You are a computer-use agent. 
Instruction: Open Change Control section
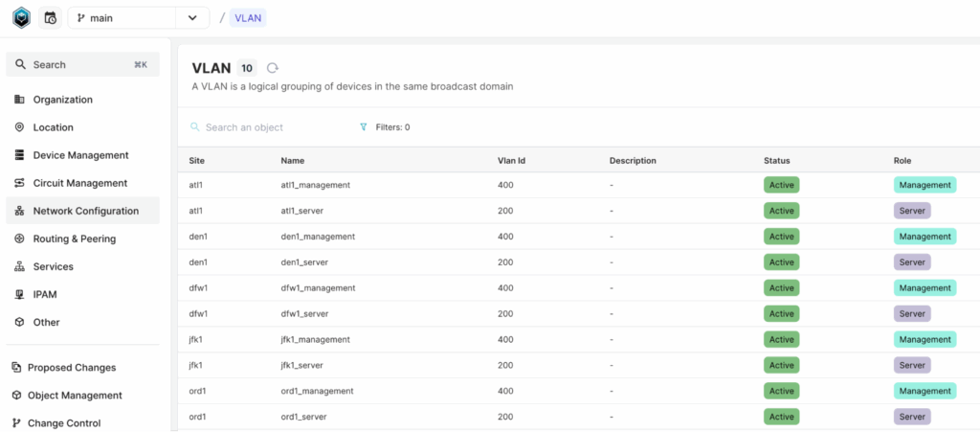click(82, 423)
